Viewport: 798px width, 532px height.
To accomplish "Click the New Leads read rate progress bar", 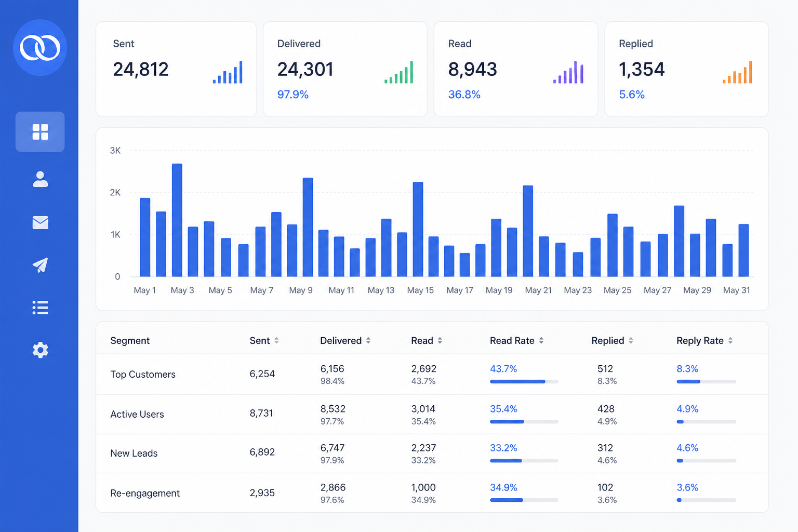I will click(524, 460).
